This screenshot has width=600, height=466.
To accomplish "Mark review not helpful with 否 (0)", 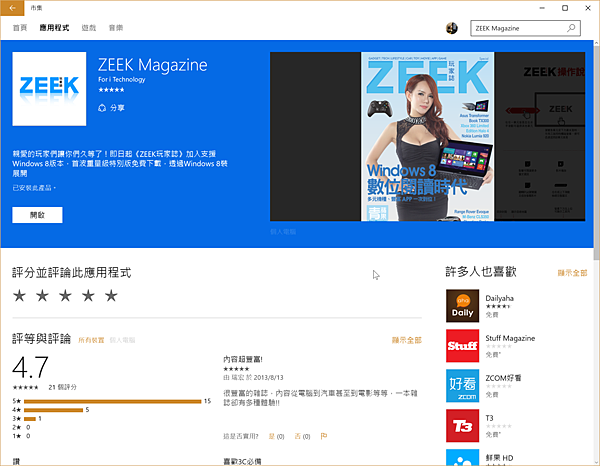I will coord(302,436).
